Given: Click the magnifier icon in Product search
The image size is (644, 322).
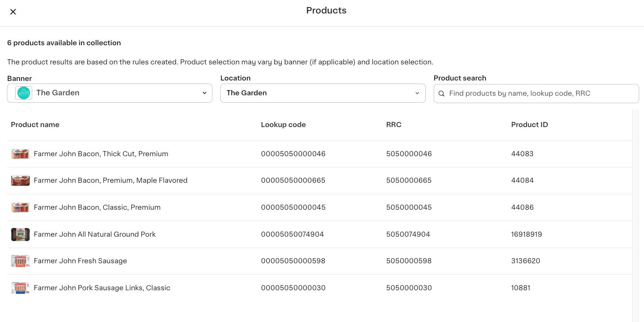Looking at the screenshot, I should coord(442,94).
